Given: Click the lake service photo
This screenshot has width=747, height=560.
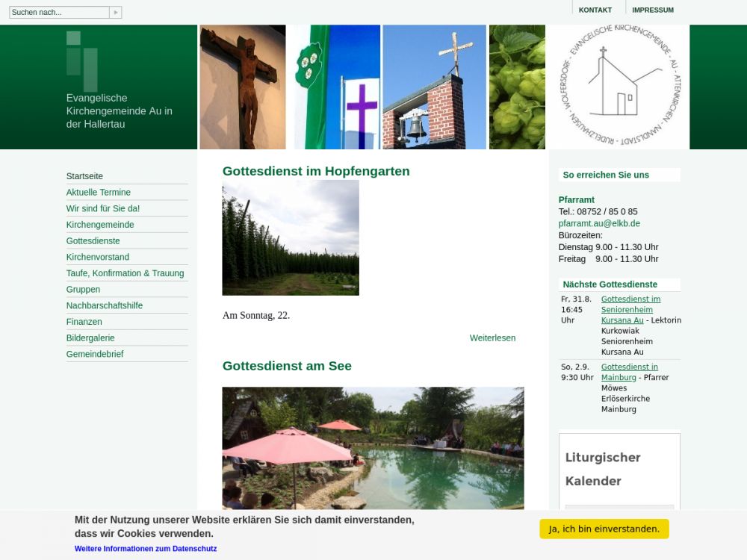Looking at the screenshot, I should click(373, 448).
